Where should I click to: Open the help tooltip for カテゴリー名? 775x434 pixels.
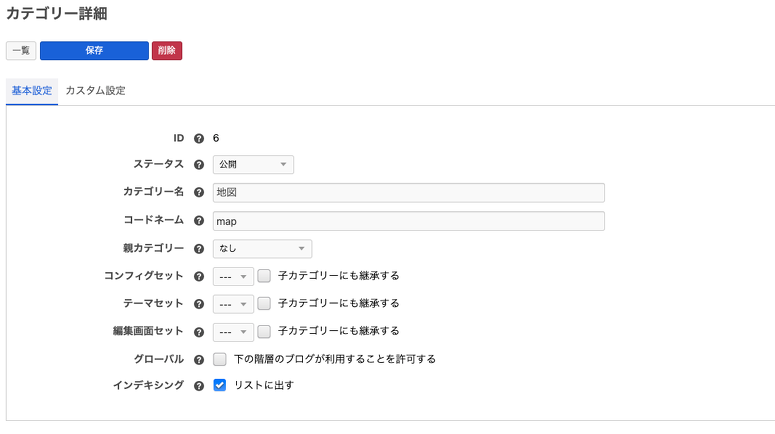click(x=199, y=193)
